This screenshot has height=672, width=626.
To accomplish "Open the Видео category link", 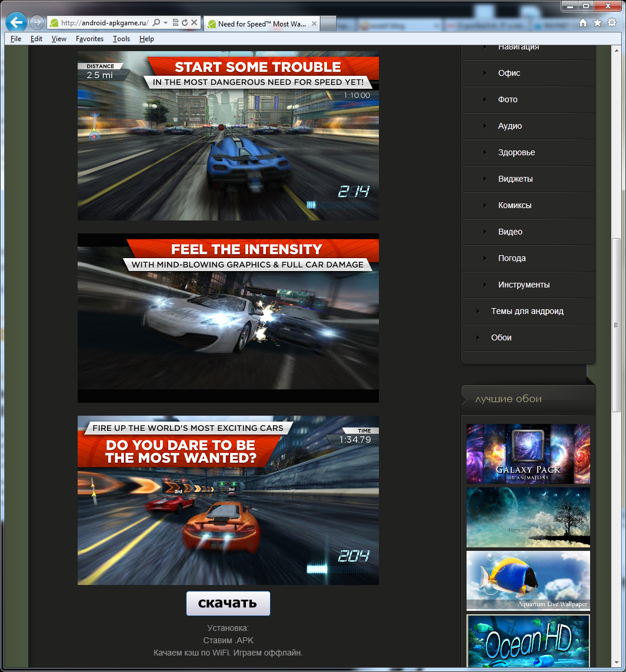I will tap(510, 232).
